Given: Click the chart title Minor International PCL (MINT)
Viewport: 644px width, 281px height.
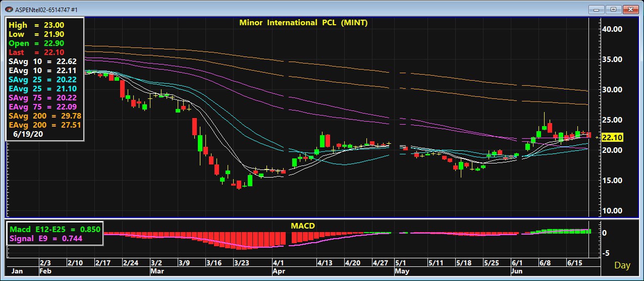Looking at the screenshot, I should 303,23.
